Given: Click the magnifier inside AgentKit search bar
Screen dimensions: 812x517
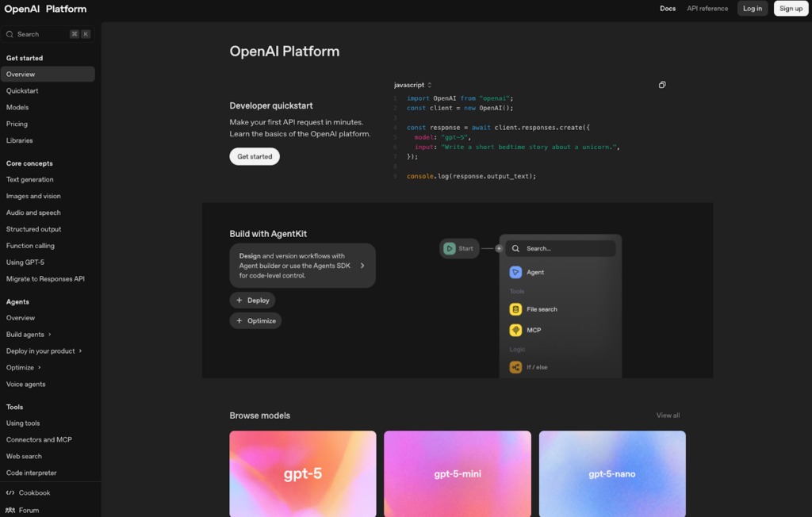Looking at the screenshot, I should tap(517, 247).
